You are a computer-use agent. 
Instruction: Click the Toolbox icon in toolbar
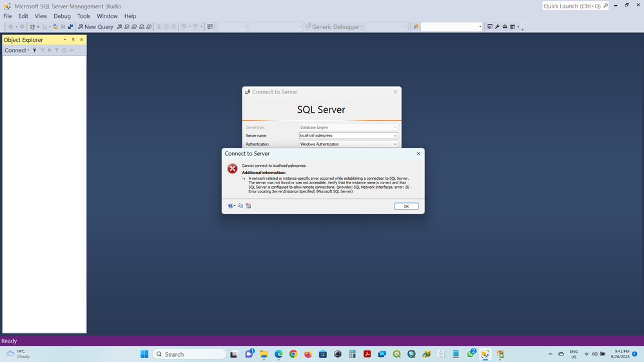[505, 26]
